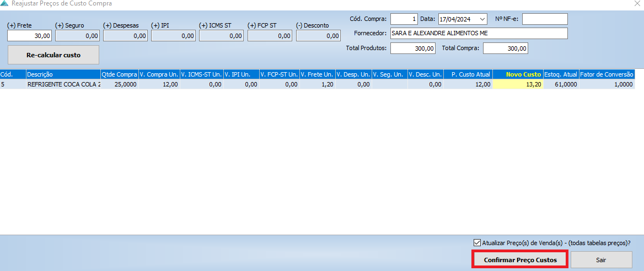Click the Novo Custo column header
Viewport: 644px width, 271px height.
pyautogui.click(x=518, y=74)
